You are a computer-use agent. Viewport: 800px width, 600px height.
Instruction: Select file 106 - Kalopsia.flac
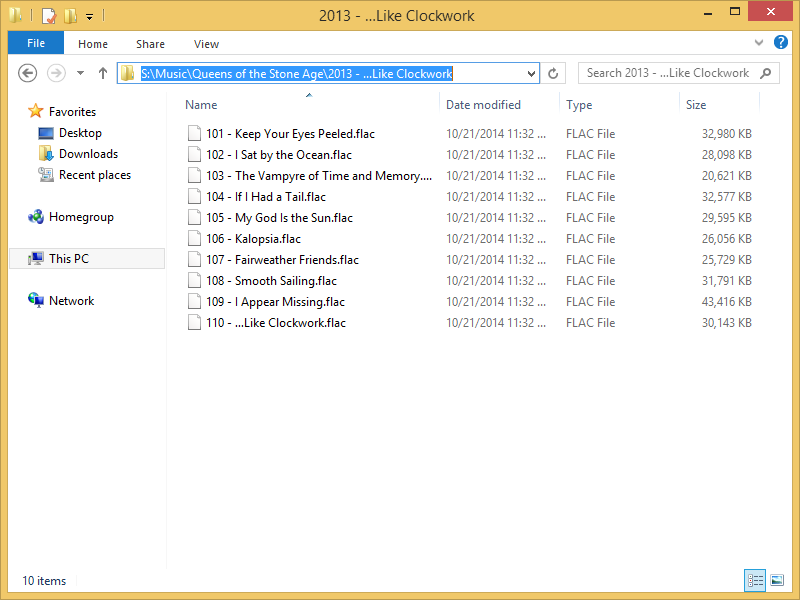click(x=254, y=239)
